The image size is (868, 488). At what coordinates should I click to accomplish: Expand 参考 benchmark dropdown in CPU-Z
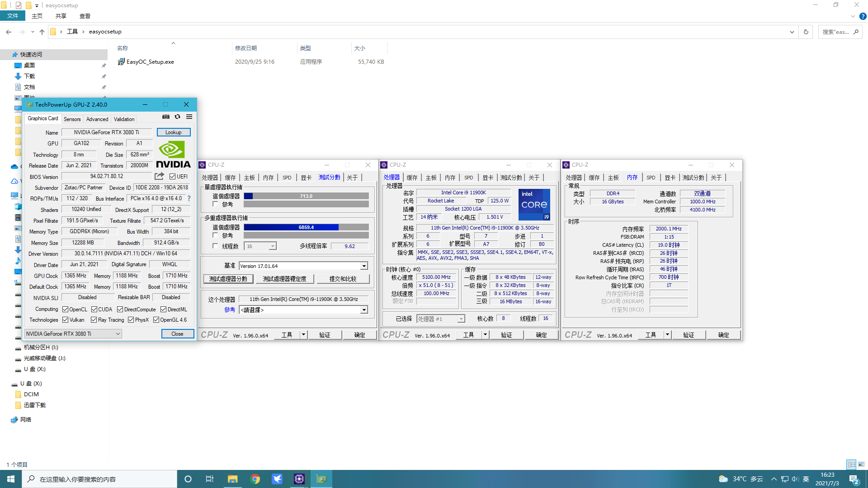point(363,309)
